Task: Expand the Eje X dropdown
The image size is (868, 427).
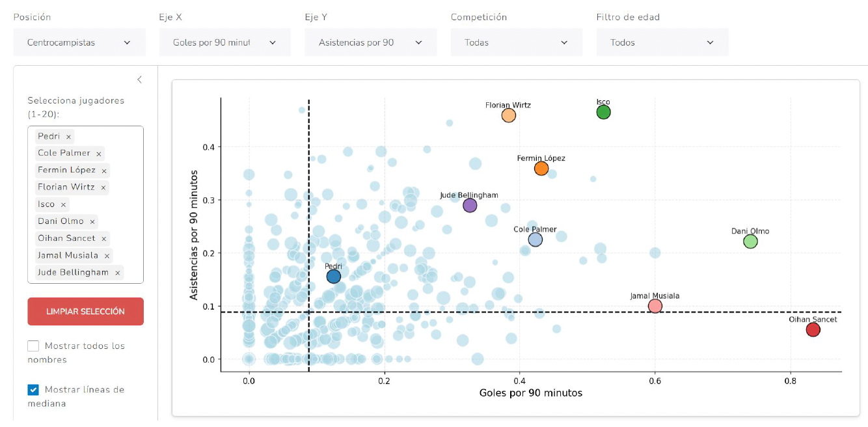Action: point(225,42)
